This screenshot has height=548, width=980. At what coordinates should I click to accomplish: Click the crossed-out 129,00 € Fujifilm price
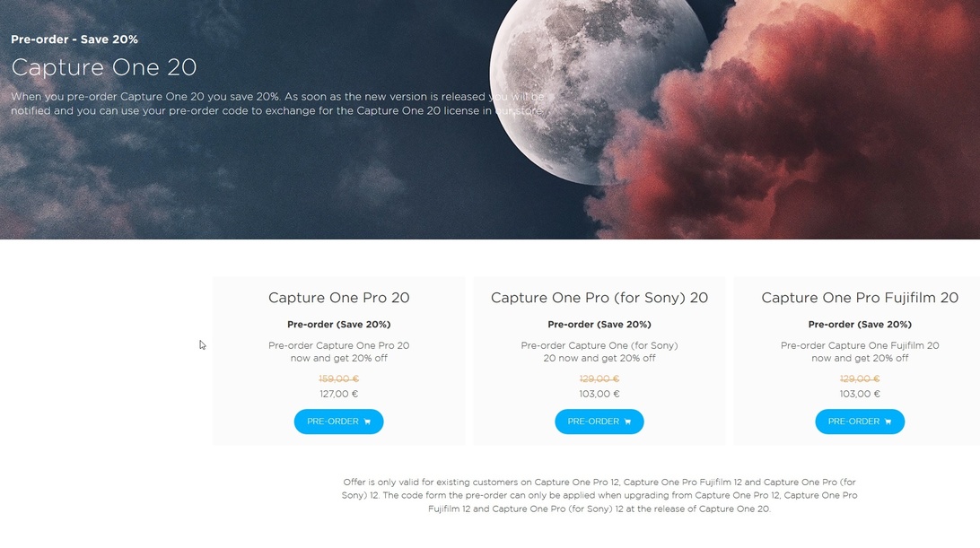pos(859,378)
